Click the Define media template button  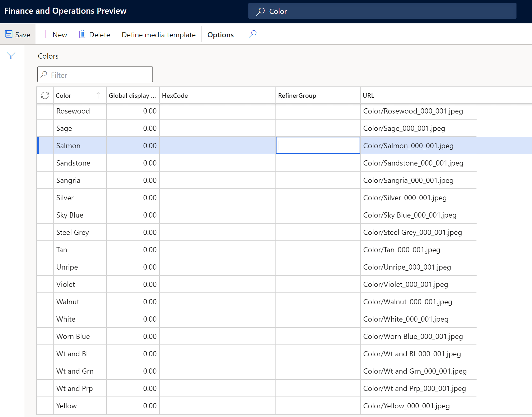pyautogui.click(x=158, y=34)
